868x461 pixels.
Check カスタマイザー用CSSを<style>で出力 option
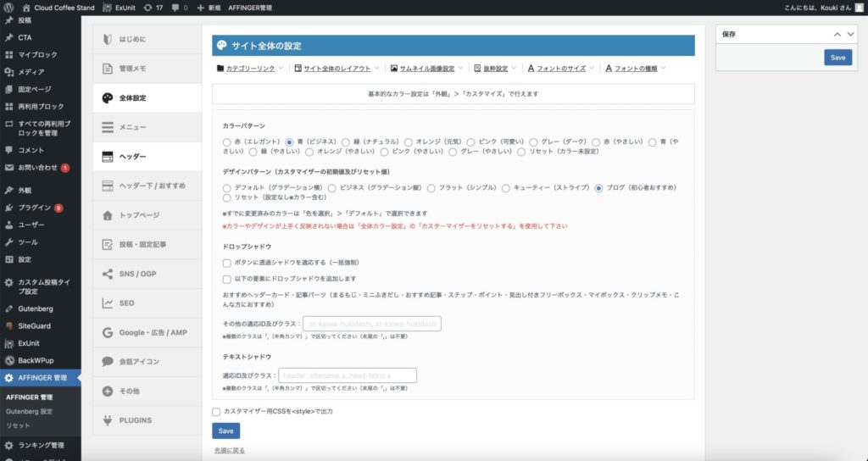(x=217, y=411)
